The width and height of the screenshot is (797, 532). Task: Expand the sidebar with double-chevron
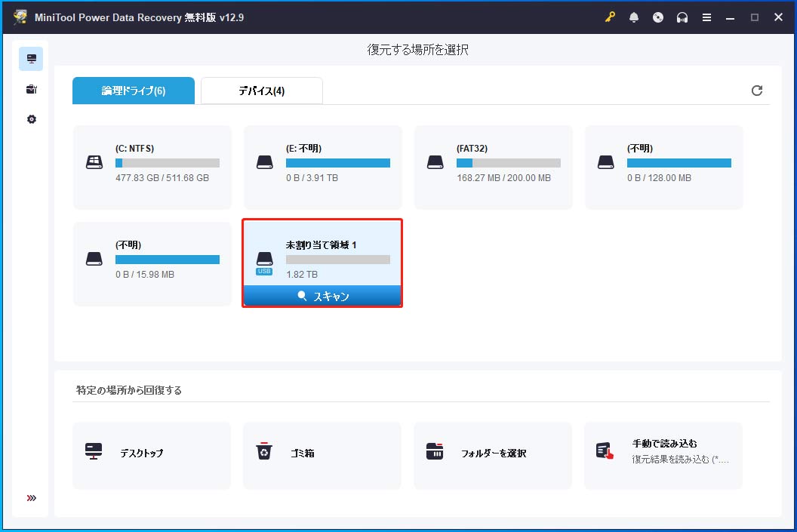click(x=32, y=498)
